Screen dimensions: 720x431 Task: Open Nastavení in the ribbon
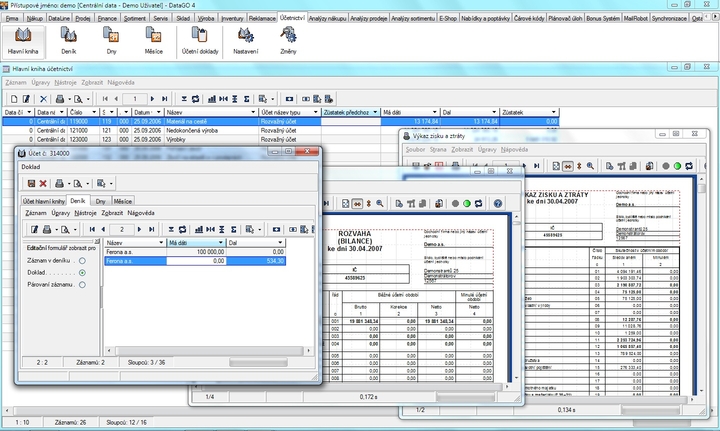pos(246,41)
